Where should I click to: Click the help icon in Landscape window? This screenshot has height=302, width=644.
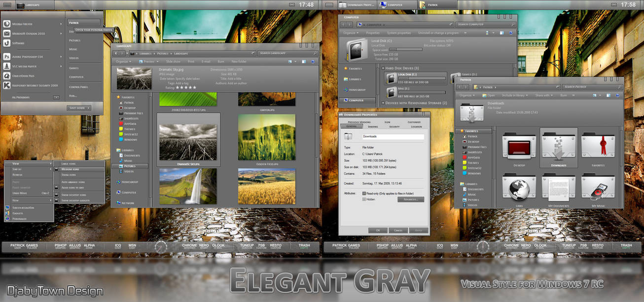click(x=313, y=62)
